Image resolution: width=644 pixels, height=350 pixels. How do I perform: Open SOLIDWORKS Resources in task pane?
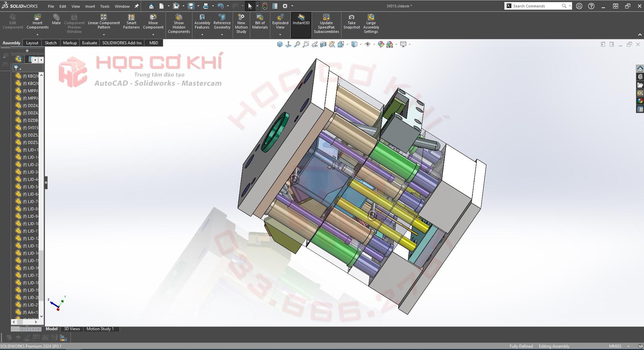click(x=640, y=69)
